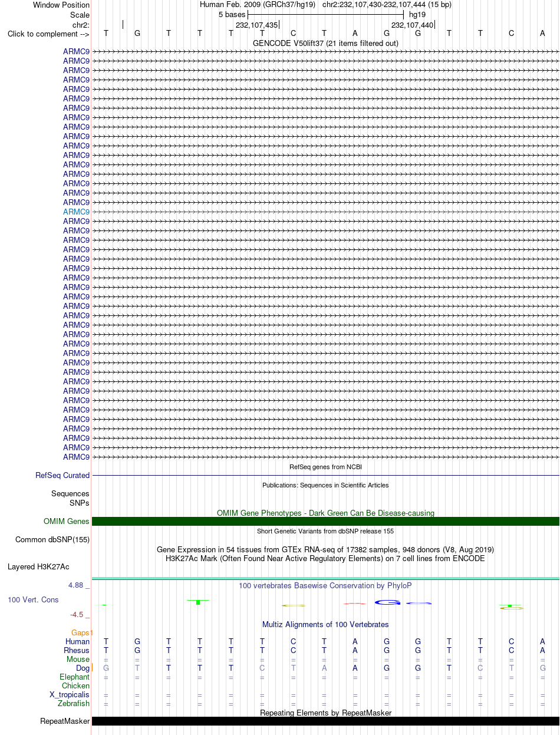The height and width of the screenshot is (735, 560).
Task: Click the Sequences track label
Action: point(70,494)
